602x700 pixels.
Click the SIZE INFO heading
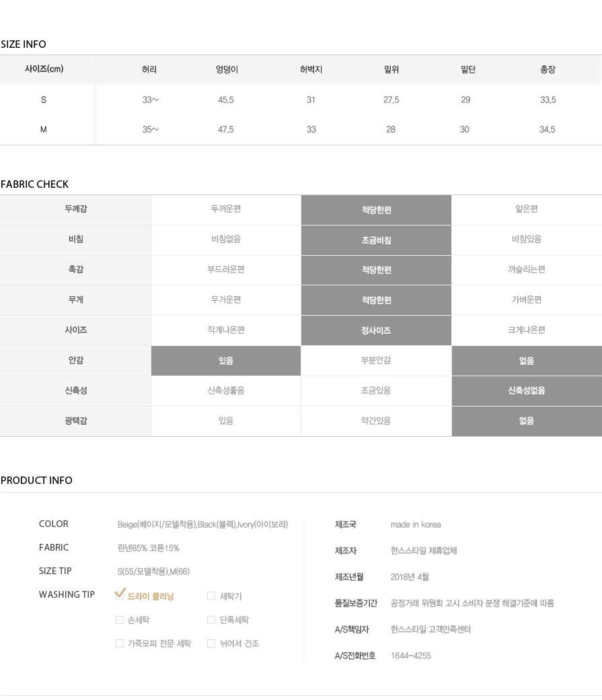(23, 44)
